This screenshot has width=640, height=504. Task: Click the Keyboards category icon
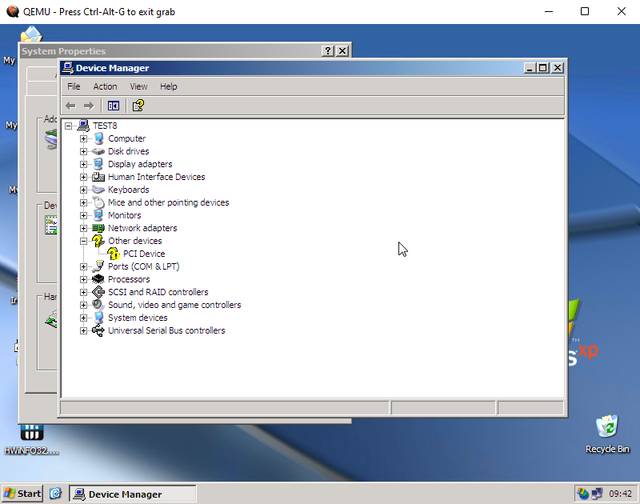coord(98,190)
